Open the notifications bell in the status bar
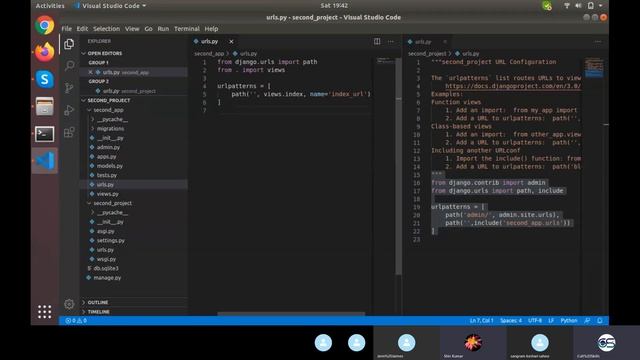This screenshot has height=360, width=640. (x=600, y=320)
